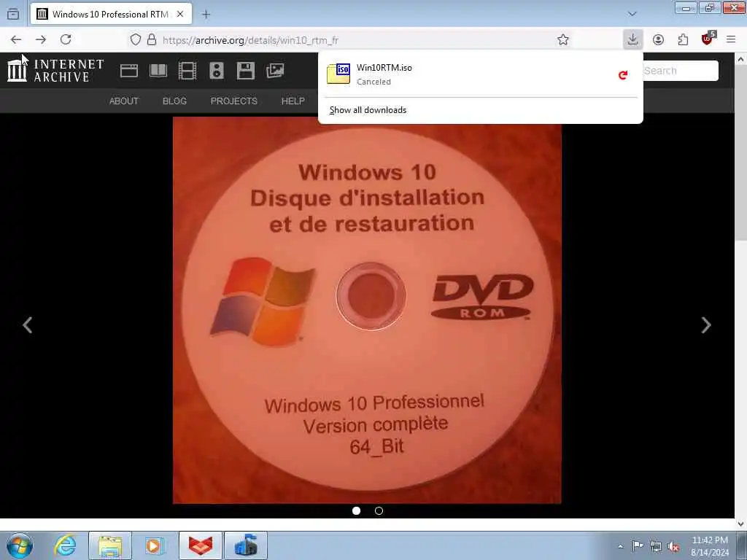Click Show all downloads
Image resolution: width=747 pixels, height=560 pixels.
click(x=368, y=110)
